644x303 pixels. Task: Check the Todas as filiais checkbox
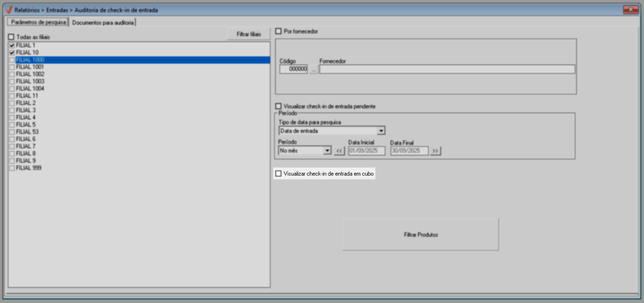click(x=11, y=37)
